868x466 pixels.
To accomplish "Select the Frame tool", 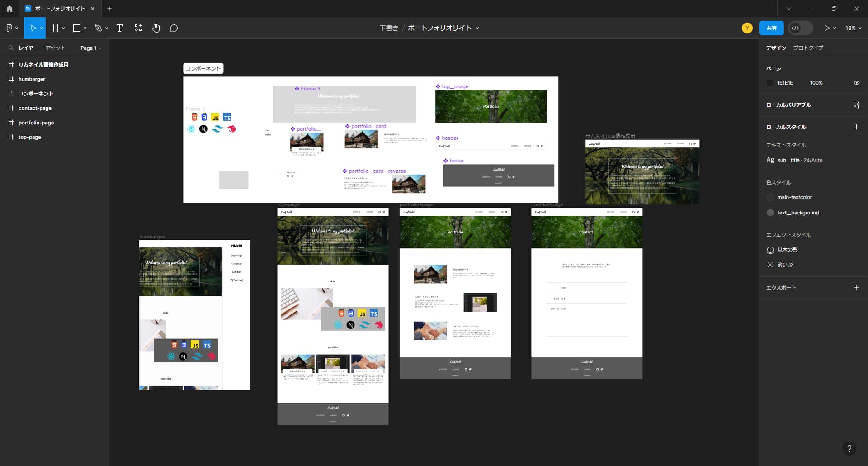I will 55,28.
